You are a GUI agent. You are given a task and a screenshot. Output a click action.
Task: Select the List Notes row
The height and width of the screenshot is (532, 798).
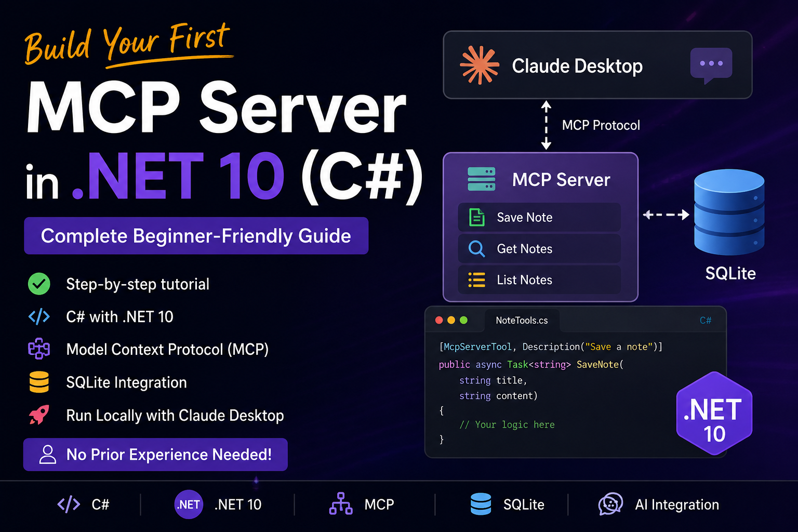pyautogui.click(x=539, y=280)
